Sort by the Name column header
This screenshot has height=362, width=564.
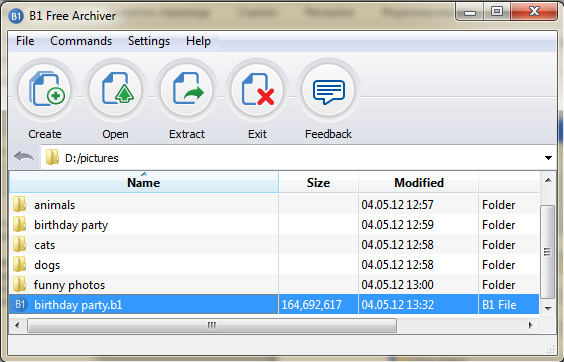tap(144, 182)
